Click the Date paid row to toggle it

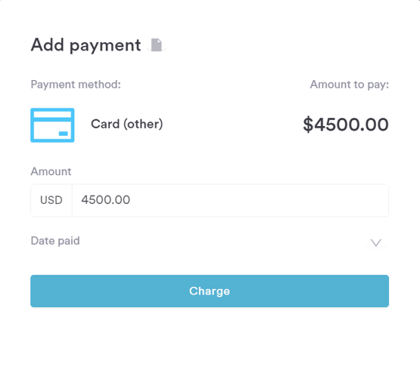pos(209,241)
